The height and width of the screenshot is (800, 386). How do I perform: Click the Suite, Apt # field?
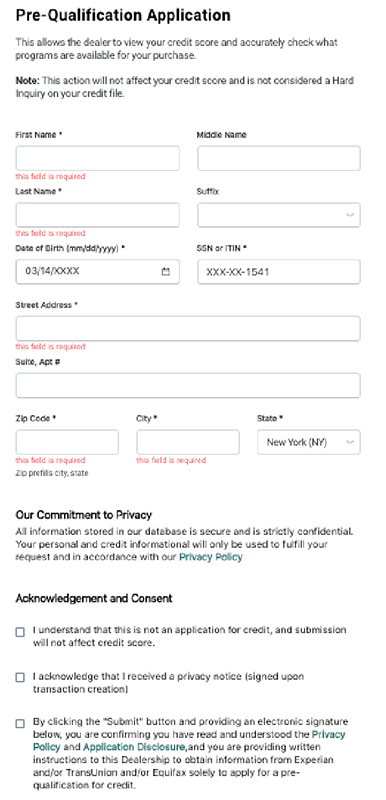(188, 386)
